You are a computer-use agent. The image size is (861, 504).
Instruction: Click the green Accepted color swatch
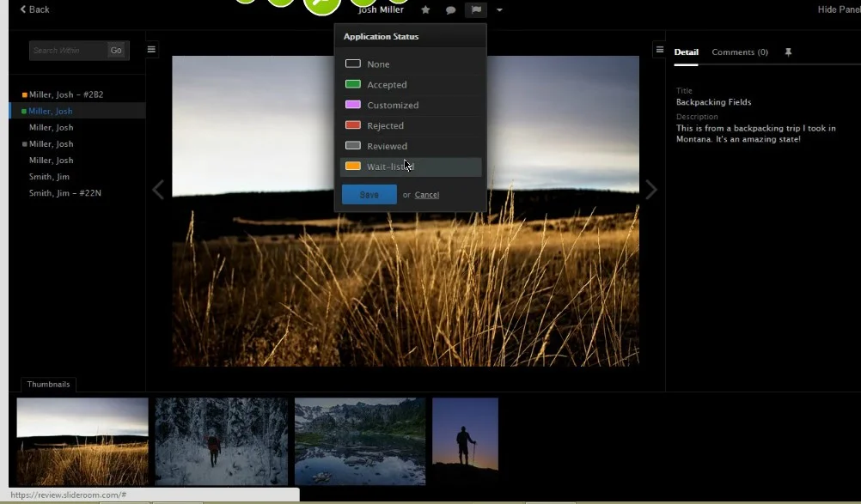353,84
